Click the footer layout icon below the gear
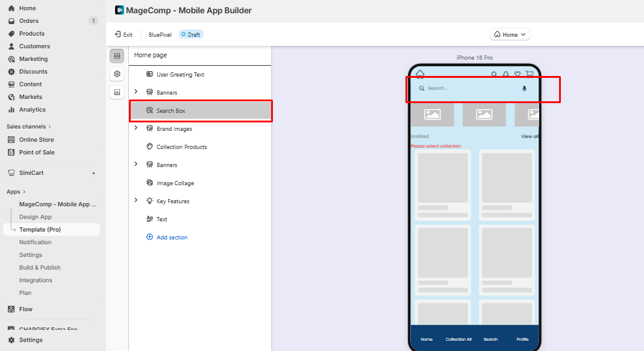644x351 pixels. pyautogui.click(x=117, y=92)
